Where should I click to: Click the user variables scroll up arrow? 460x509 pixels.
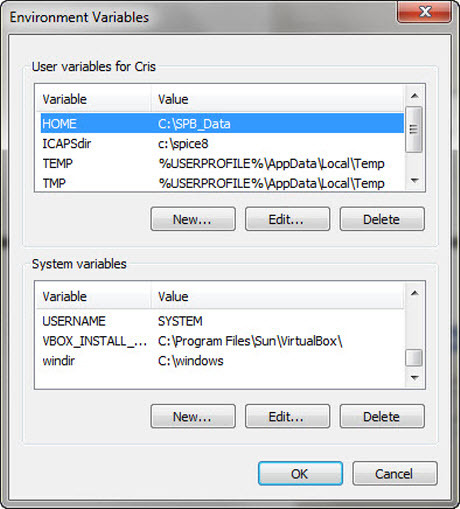pos(414,96)
